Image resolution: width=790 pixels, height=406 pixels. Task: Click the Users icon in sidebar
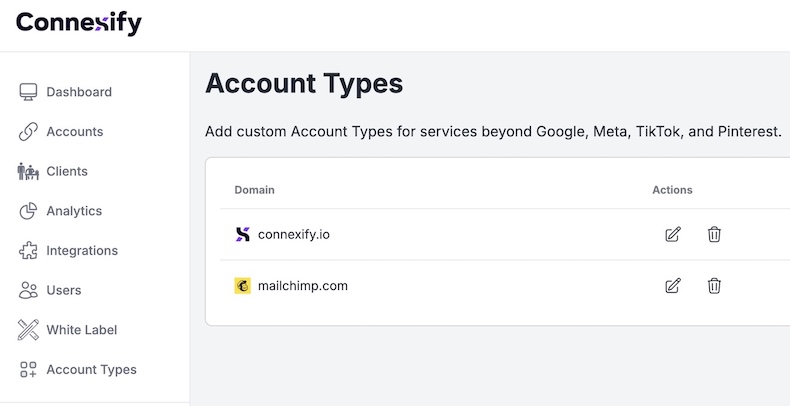coord(28,290)
